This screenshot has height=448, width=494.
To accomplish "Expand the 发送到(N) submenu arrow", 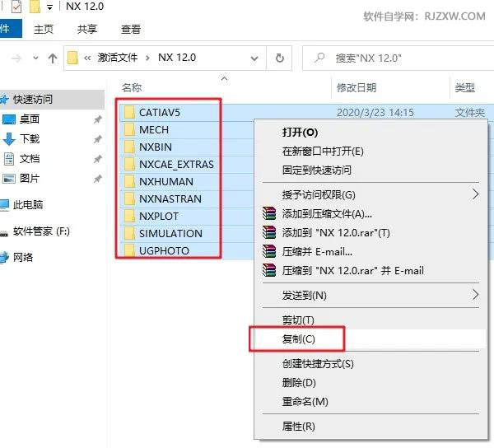I will pyautogui.click(x=475, y=295).
